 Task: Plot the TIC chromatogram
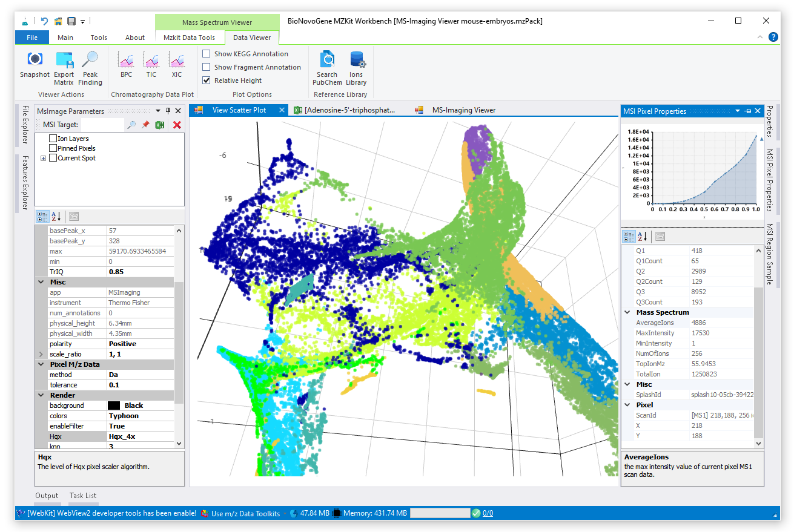(x=151, y=61)
